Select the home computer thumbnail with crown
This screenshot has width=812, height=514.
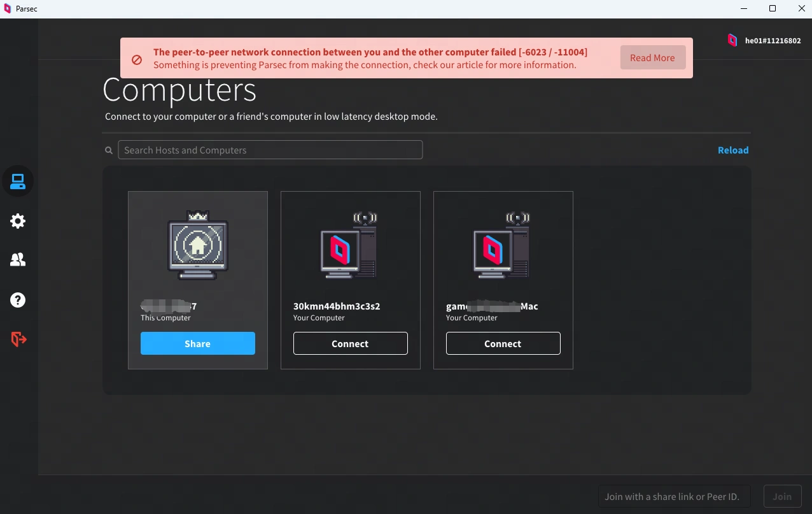pos(198,246)
